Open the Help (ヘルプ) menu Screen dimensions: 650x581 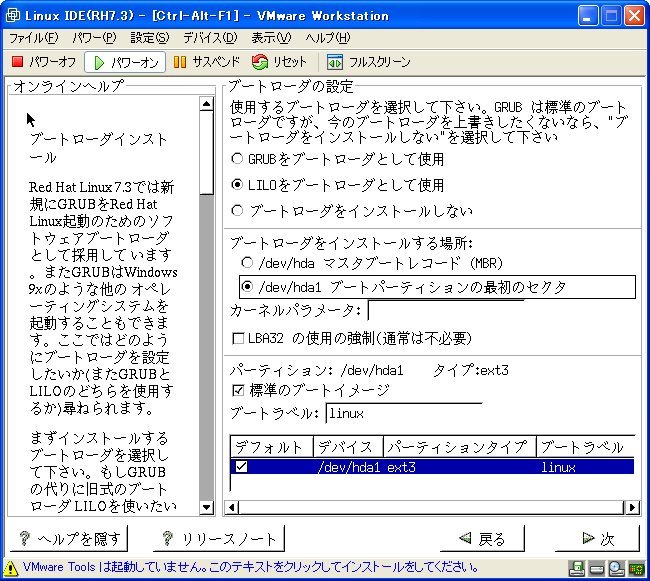coord(327,38)
